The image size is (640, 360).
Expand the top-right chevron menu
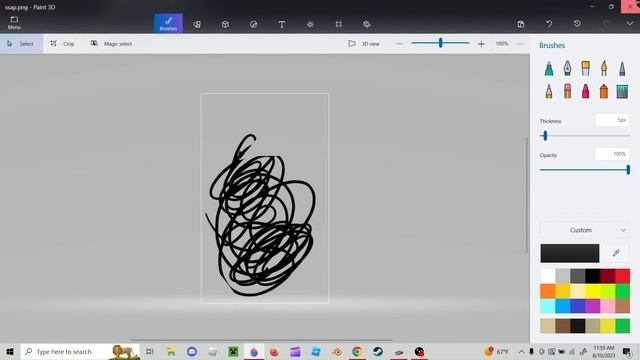(630, 24)
